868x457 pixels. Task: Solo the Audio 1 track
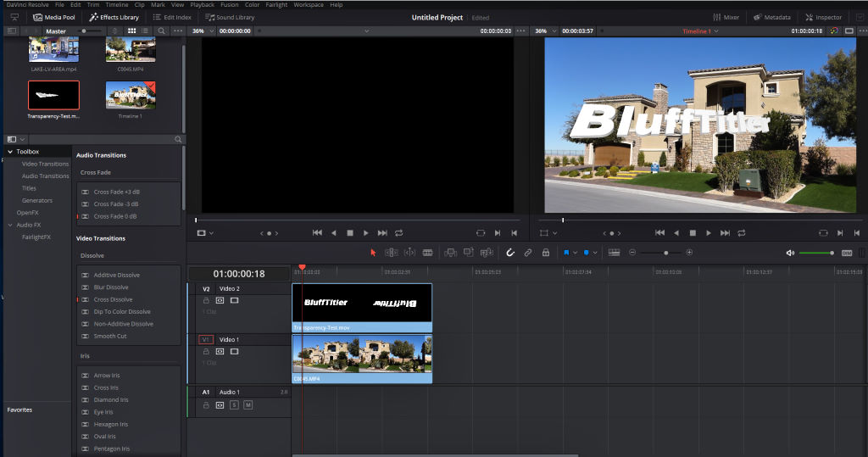coord(234,405)
